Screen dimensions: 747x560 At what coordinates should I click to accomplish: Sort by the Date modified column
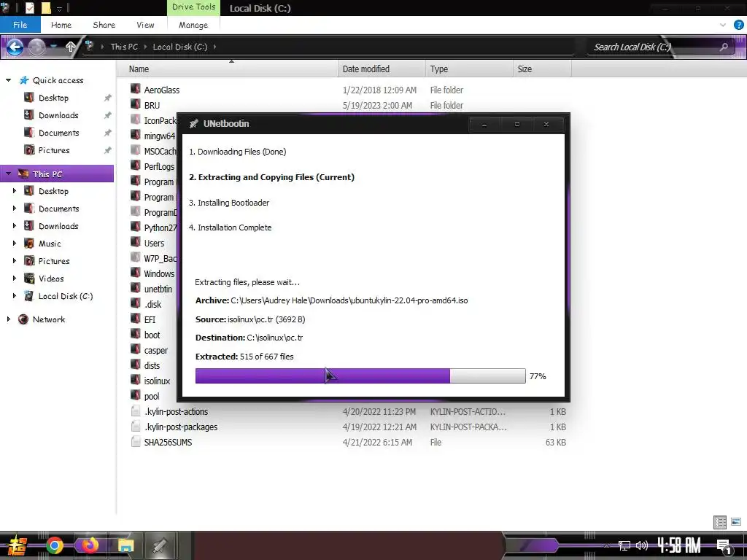click(x=382, y=69)
